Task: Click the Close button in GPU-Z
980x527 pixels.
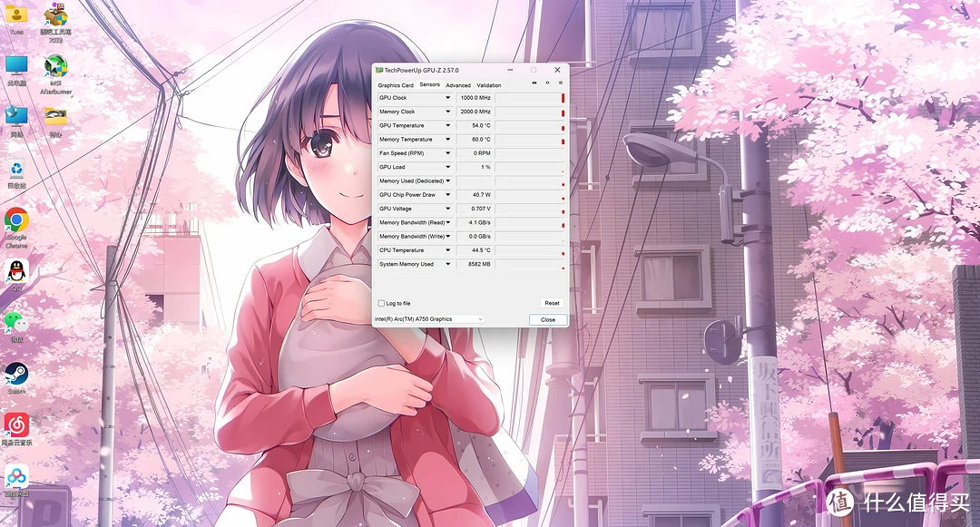Action: [548, 319]
